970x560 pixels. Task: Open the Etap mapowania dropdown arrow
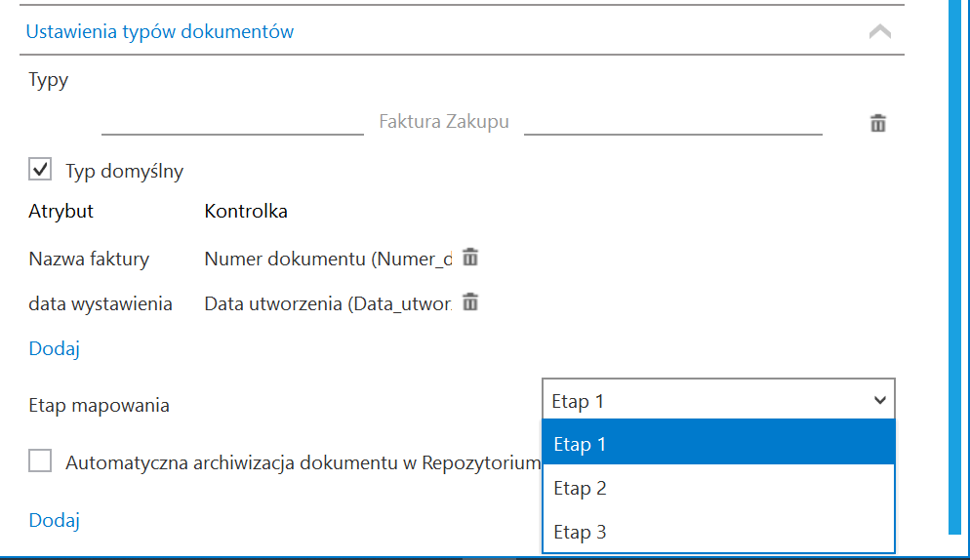[x=879, y=400]
